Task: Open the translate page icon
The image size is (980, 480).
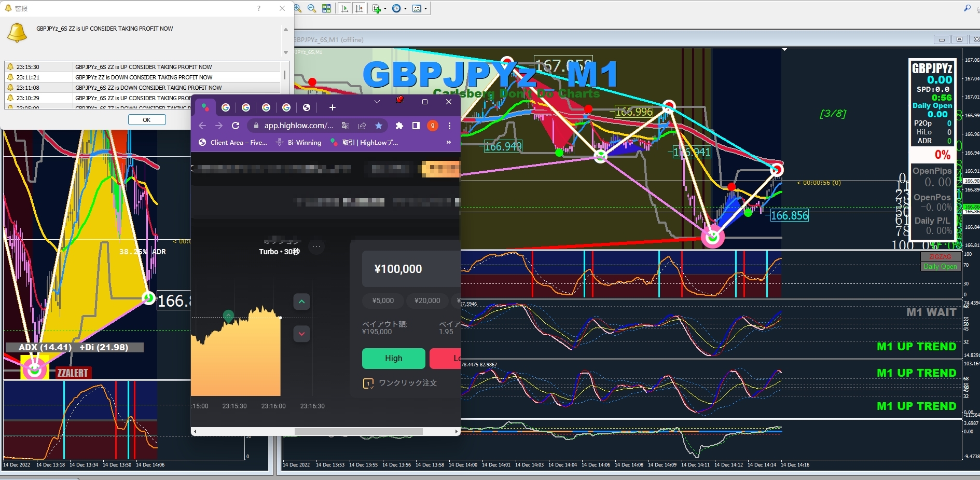Action: pyautogui.click(x=345, y=126)
